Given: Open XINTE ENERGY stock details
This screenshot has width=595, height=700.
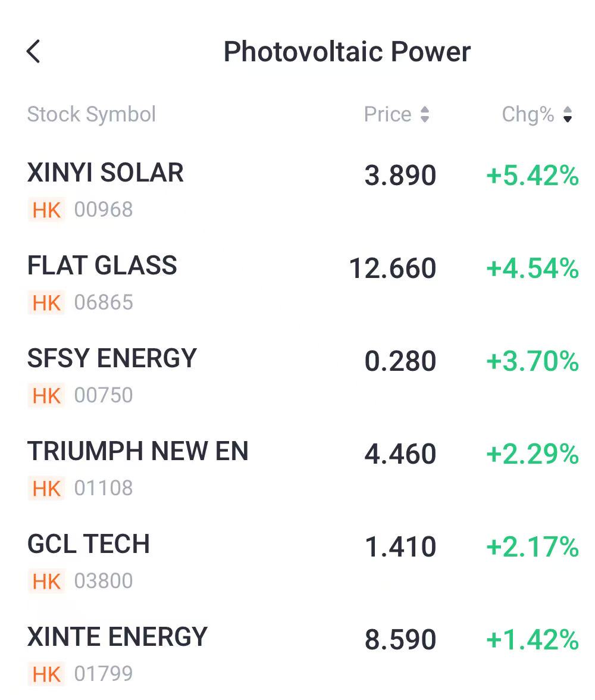Looking at the screenshot, I should click(x=117, y=637).
